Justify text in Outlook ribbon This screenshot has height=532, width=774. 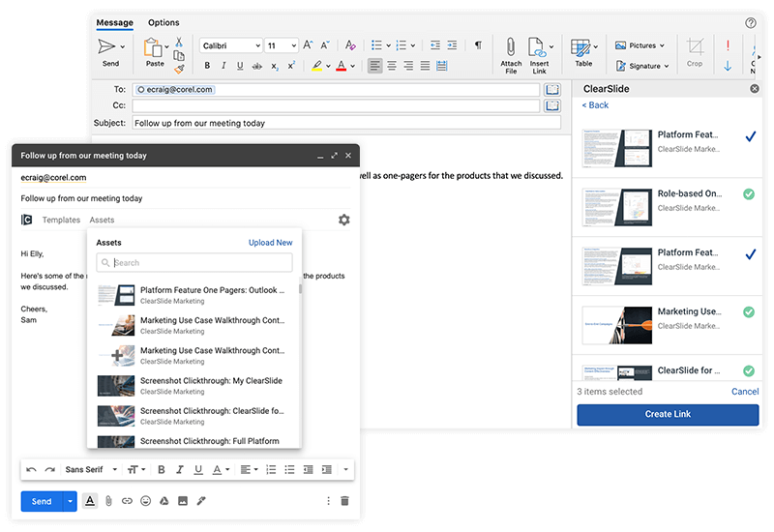coord(425,66)
